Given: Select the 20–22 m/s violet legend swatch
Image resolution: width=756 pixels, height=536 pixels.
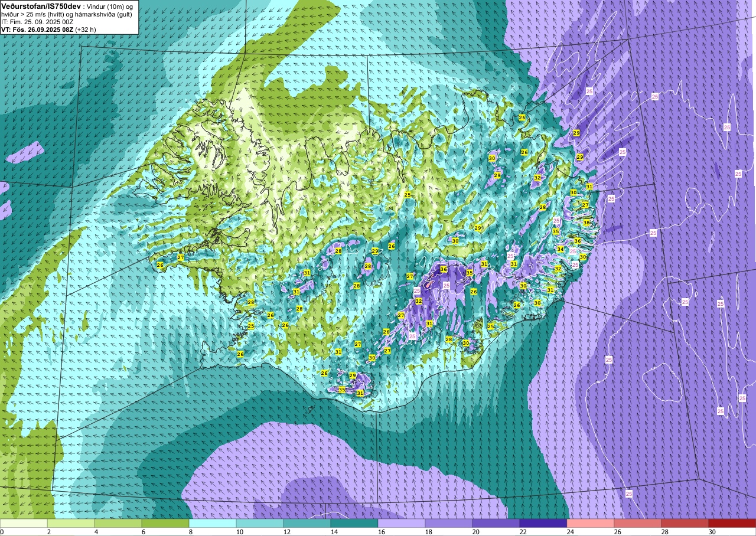Looking at the screenshot, I should (496, 523).
